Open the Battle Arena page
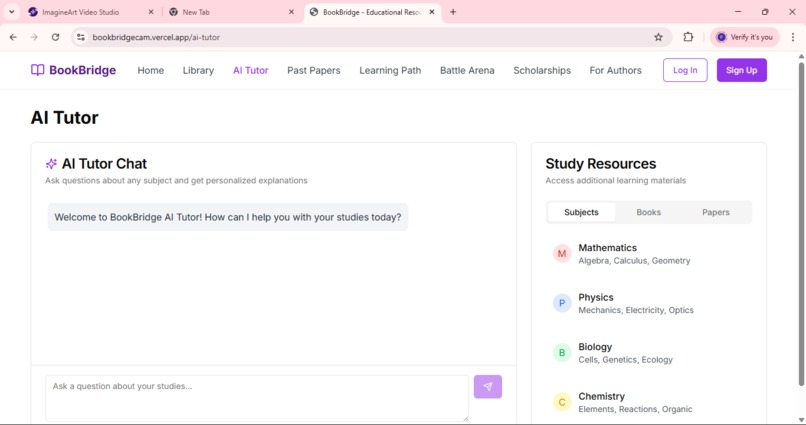The image size is (806, 425). pos(467,70)
